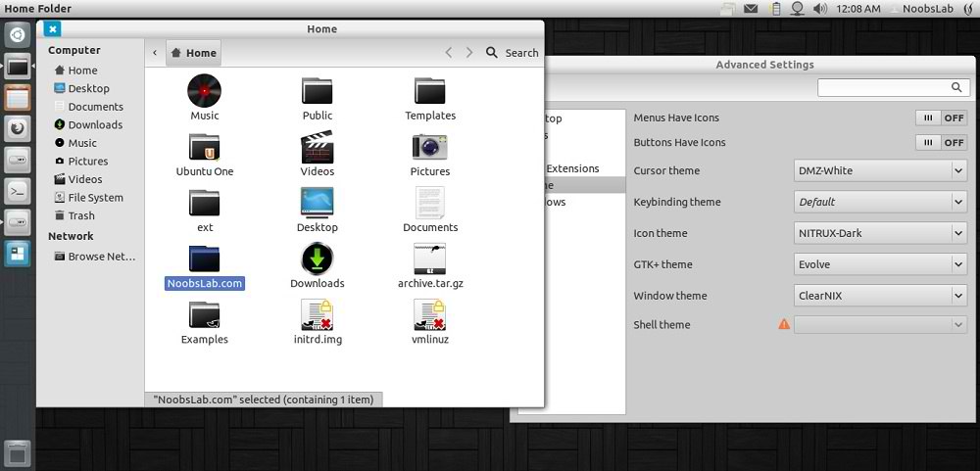Open the Music folder icon
980x471 pixels.
(x=205, y=90)
